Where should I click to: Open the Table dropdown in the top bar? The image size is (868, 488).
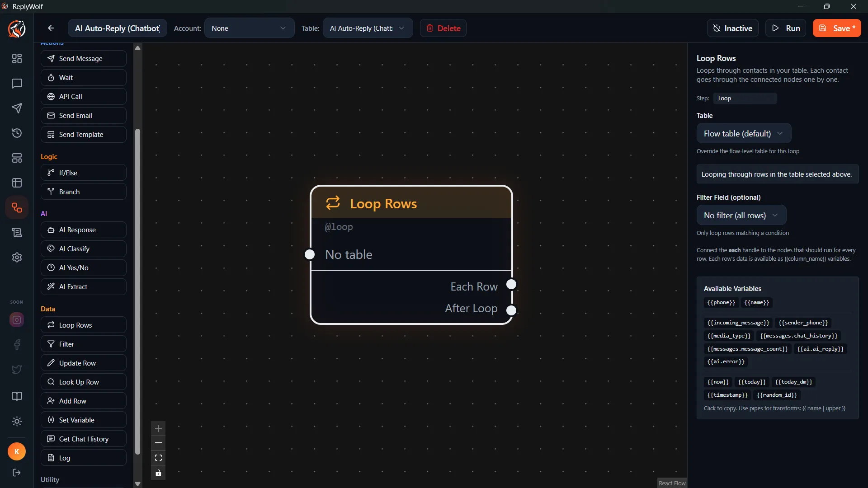(368, 28)
